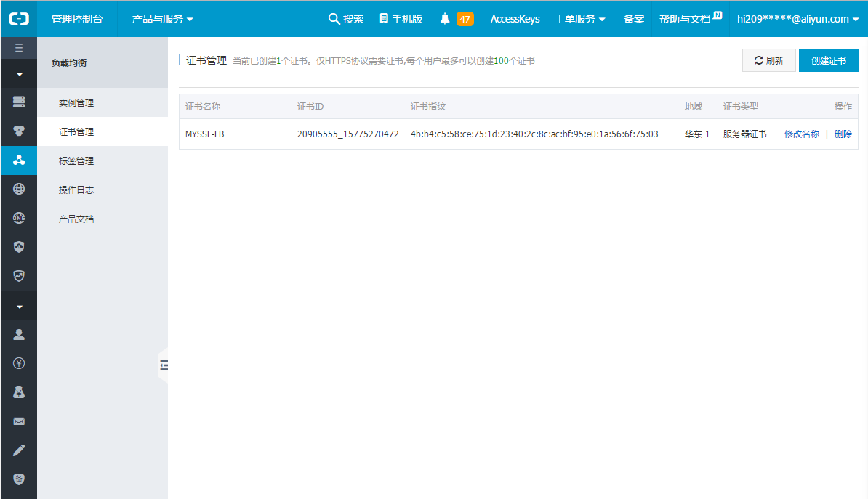The image size is (868, 499).
Task: Open the security shield icon in sidebar
Action: click(19, 247)
